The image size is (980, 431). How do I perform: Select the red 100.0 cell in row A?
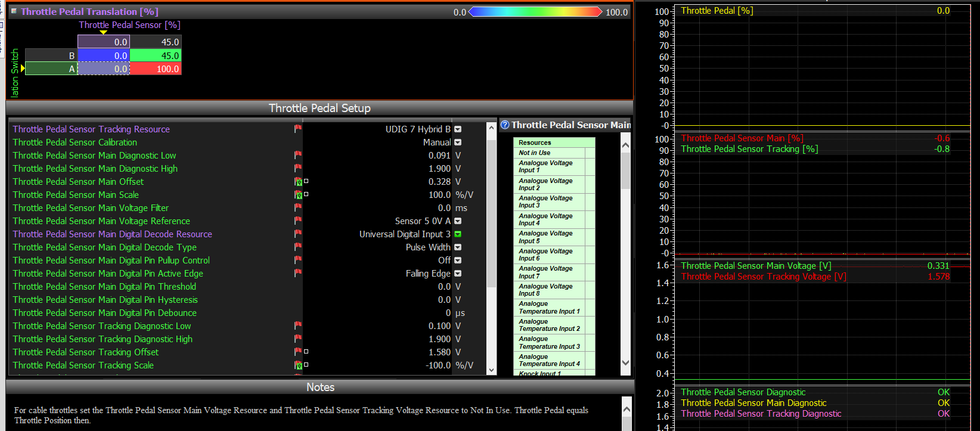pyautogui.click(x=156, y=69)
